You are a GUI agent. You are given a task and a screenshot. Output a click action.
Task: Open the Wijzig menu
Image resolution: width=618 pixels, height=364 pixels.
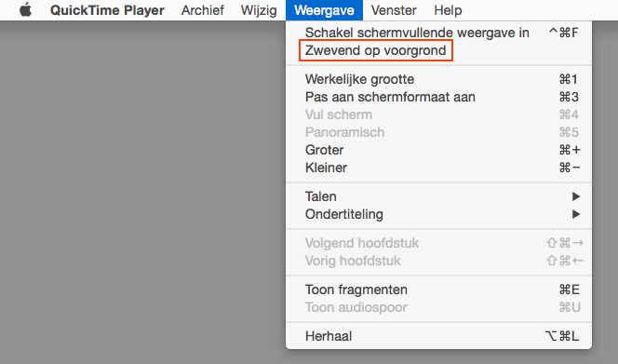click(259, 10)
